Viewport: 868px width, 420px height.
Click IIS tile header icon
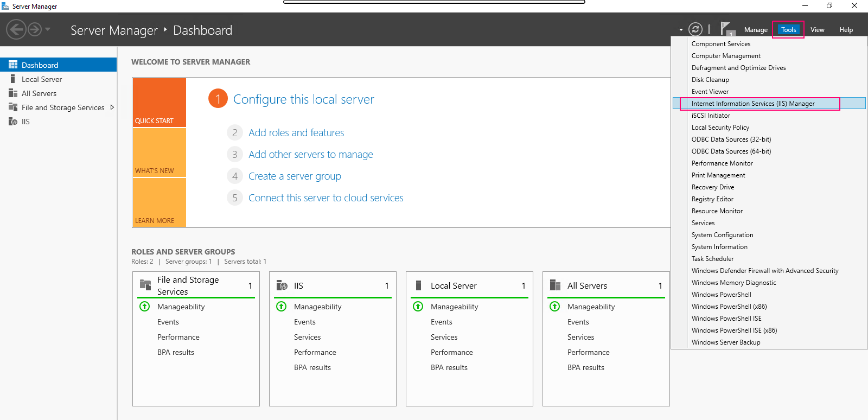[x=282, y=285]
